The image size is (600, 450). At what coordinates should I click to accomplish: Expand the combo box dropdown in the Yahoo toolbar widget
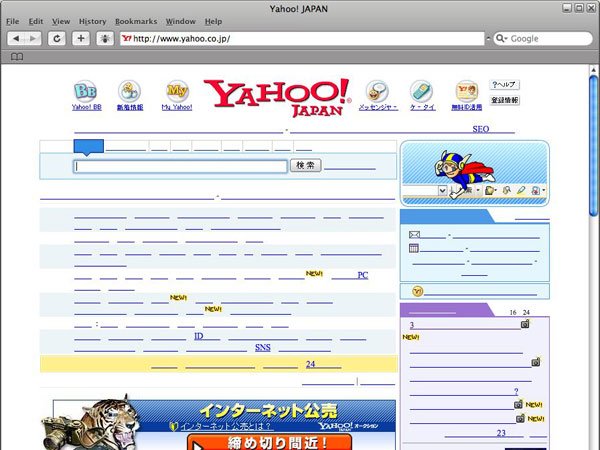(x=442, y=190)
